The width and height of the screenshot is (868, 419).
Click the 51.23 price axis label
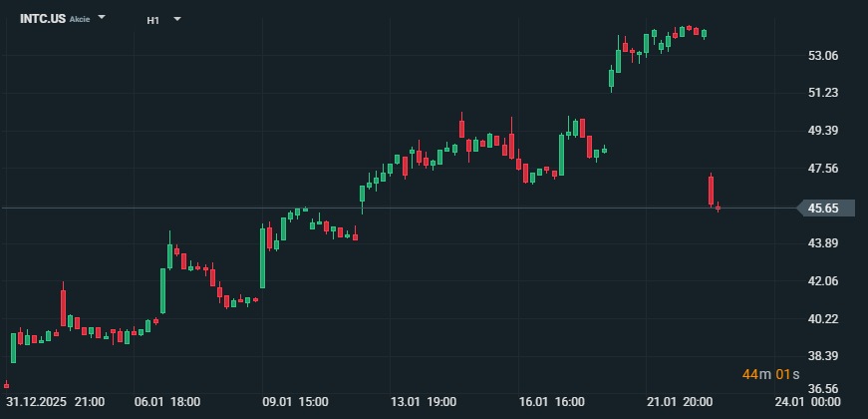click(x=823, y=93)
